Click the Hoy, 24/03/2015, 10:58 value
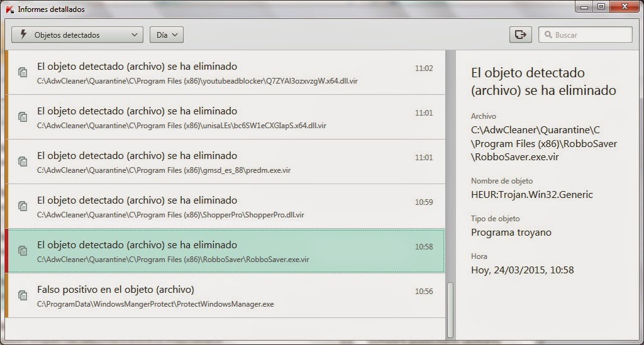The width and height of the screenshot is (644, 345). coord(522,270)
